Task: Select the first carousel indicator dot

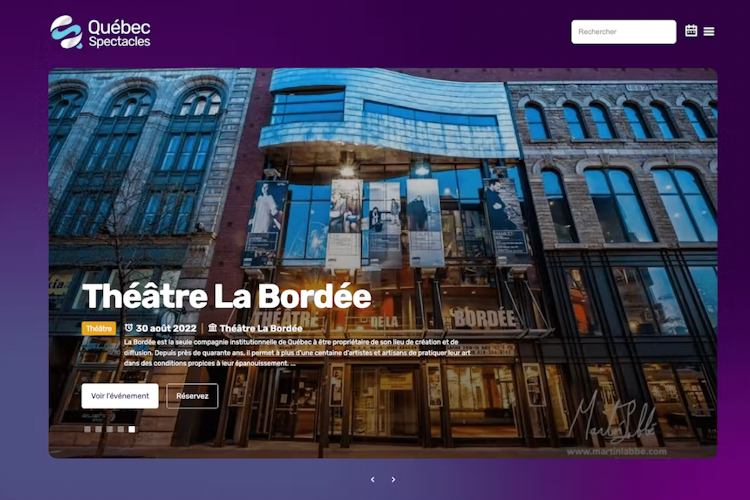Action: coord(88,429)
